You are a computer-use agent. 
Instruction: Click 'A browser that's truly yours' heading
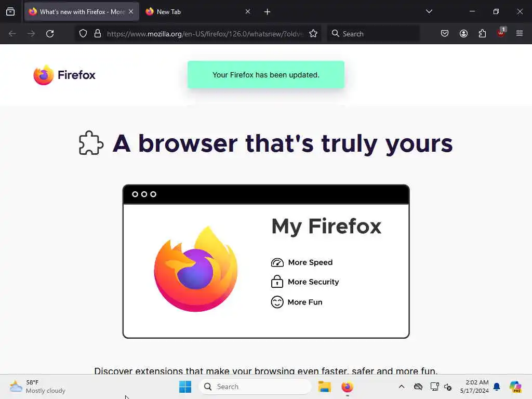click(x=283, y=143)
